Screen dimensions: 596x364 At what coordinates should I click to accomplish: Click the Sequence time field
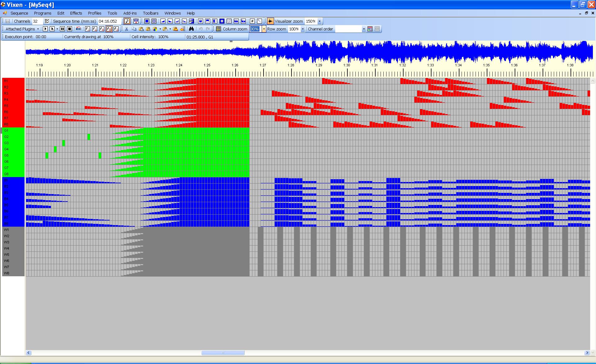(110, 21)
